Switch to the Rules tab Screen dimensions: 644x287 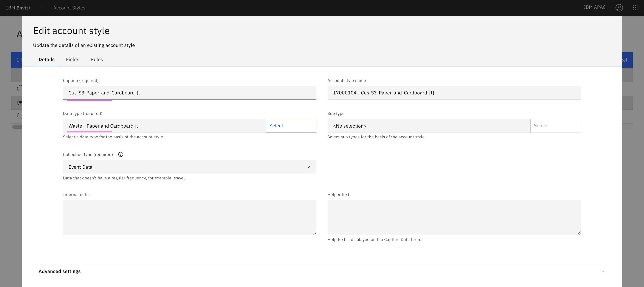point(97,59)
